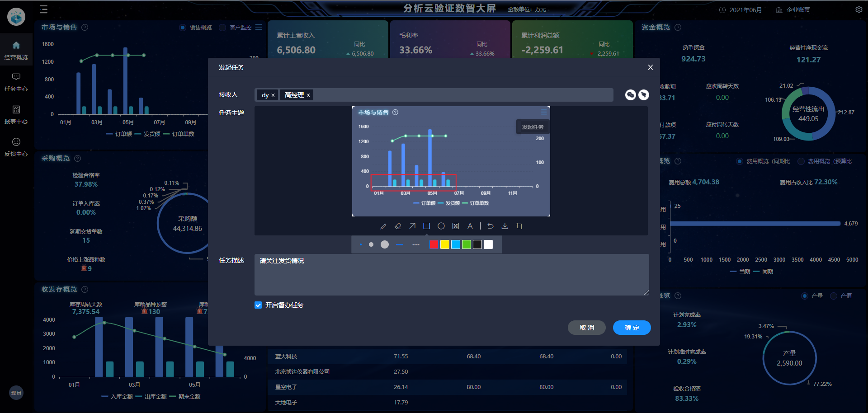Focus the 接收人 recipient field
This screenshot has height=413, width=868.
pos(434,95)
